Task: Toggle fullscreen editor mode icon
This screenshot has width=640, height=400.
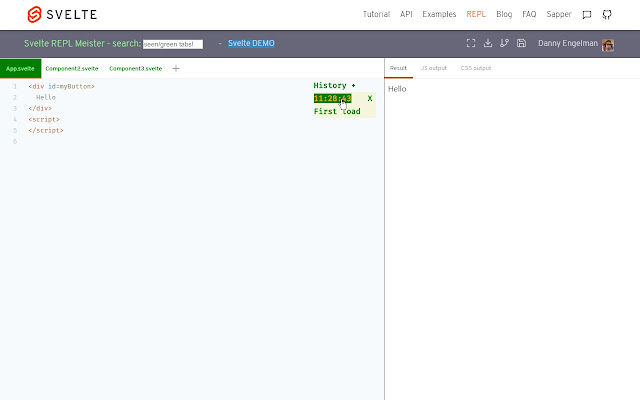Action: [471, 43]
